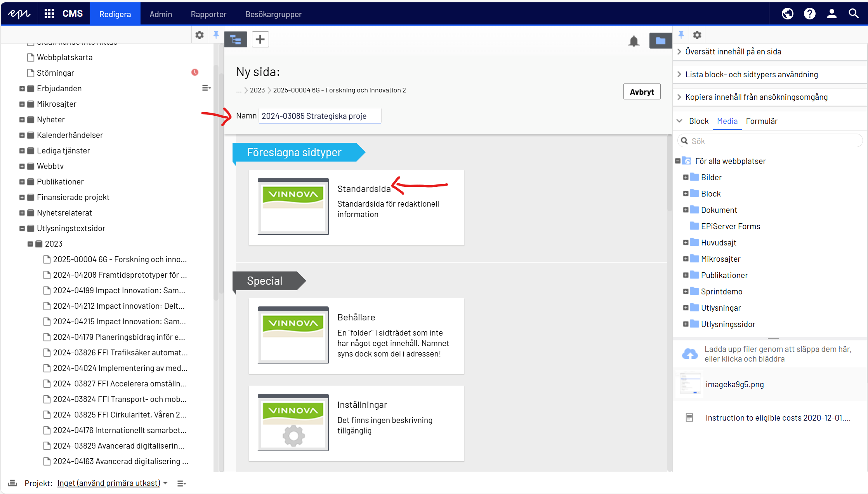This screenshot has width=868, height=494.
Task: Click the Media tab
Action: tap(726, 121)
